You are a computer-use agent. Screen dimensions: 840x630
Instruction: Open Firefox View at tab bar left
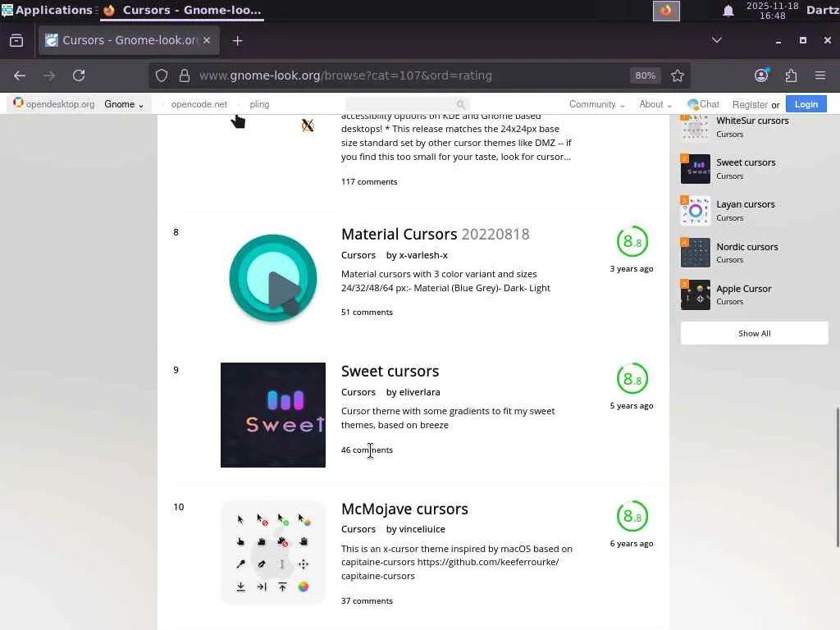[16, 41]
